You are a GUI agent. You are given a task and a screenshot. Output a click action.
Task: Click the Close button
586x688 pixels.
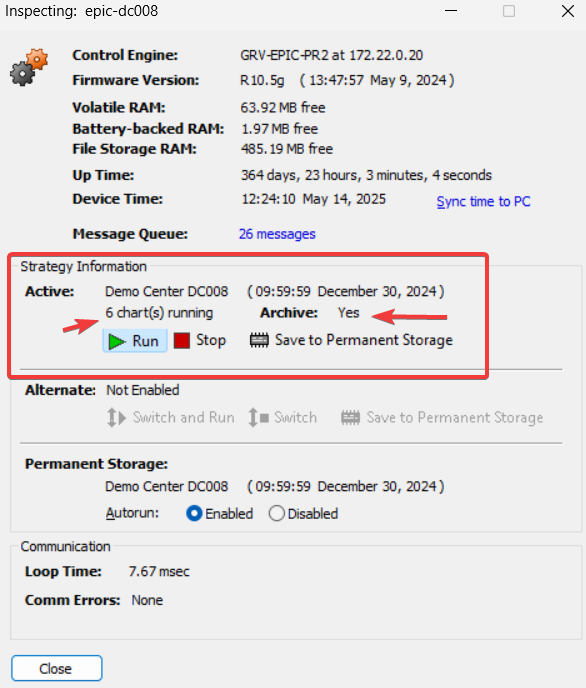[57, 668]
